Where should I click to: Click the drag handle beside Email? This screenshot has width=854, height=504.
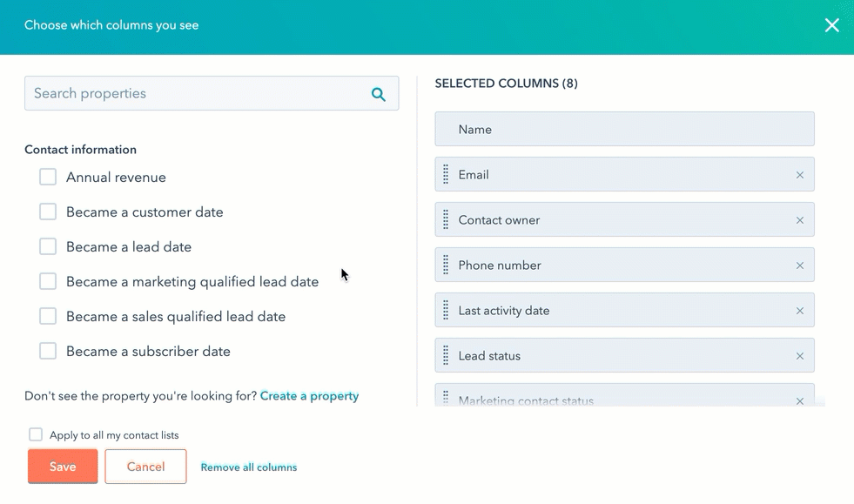click(x=447, y=174)
